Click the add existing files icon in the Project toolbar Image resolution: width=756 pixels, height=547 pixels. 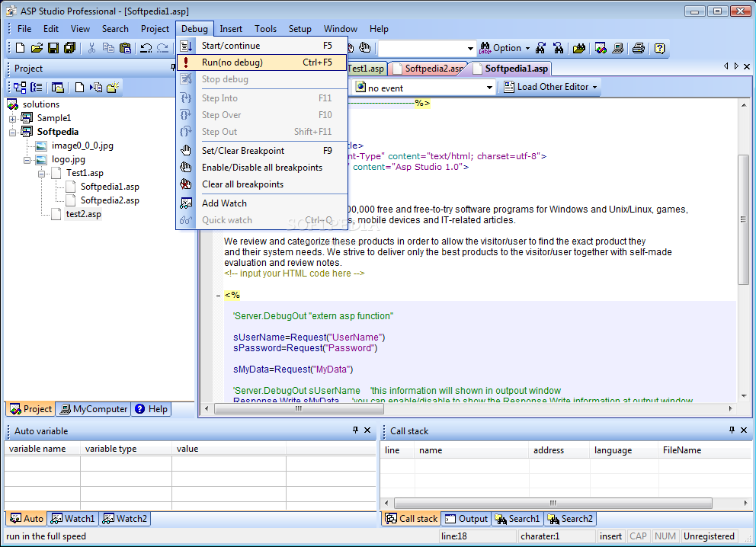[97, 88]
